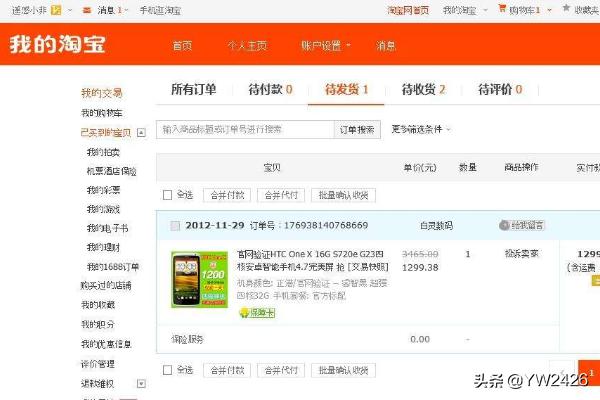Viewport: 600px width, 400px height.
Task: Open 我的收藏 in sidebar
Action: pos(98,305)
